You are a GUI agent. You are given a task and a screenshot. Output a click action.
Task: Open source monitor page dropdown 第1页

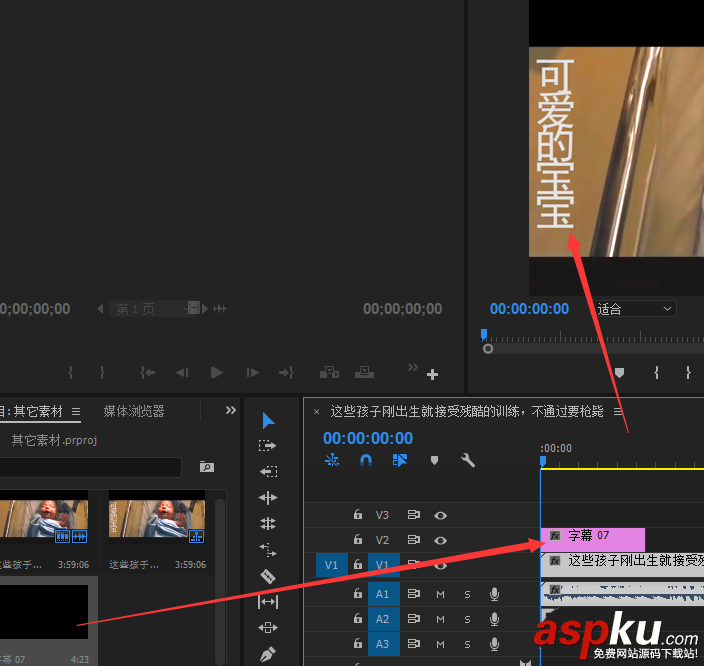(154, 309)
